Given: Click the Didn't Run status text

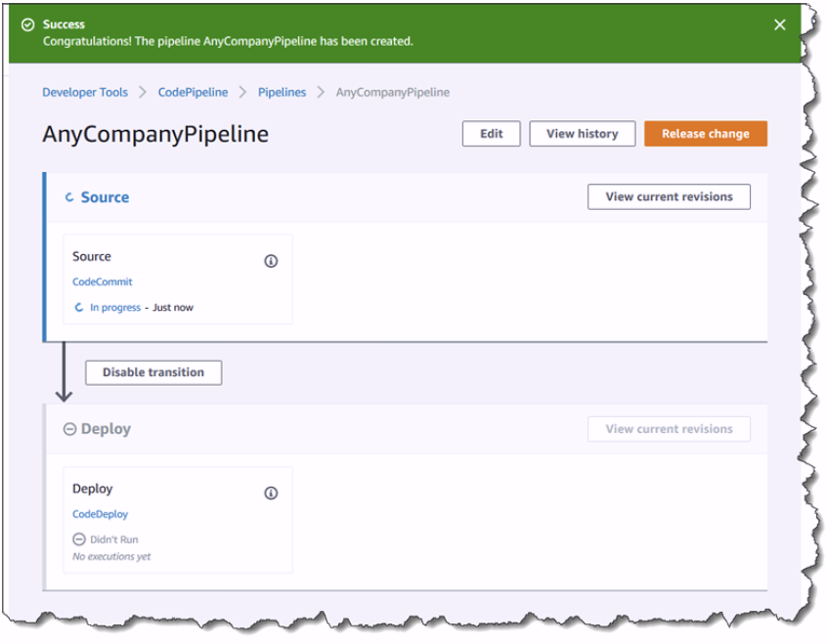Looking at the screenshot, I should point(114,539).
